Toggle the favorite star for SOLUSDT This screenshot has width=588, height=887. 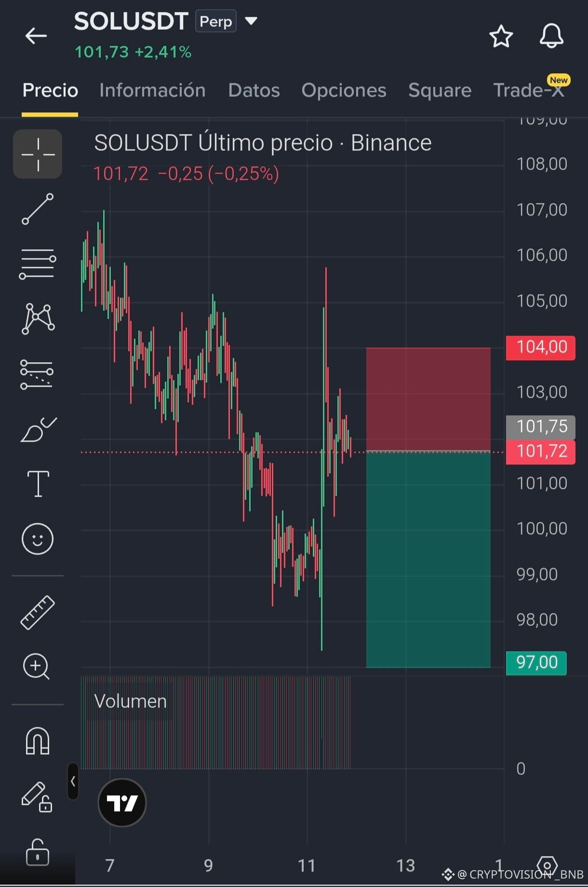[x=501, y=36]
